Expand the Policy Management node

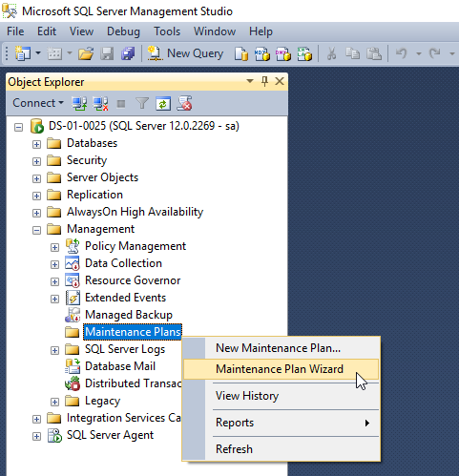click(x=54, y=247)
